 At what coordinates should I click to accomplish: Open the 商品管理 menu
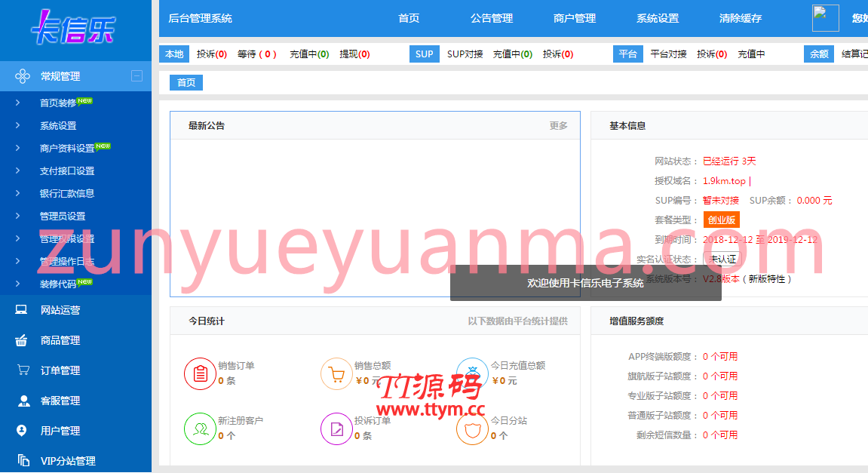tap(60, 341)
